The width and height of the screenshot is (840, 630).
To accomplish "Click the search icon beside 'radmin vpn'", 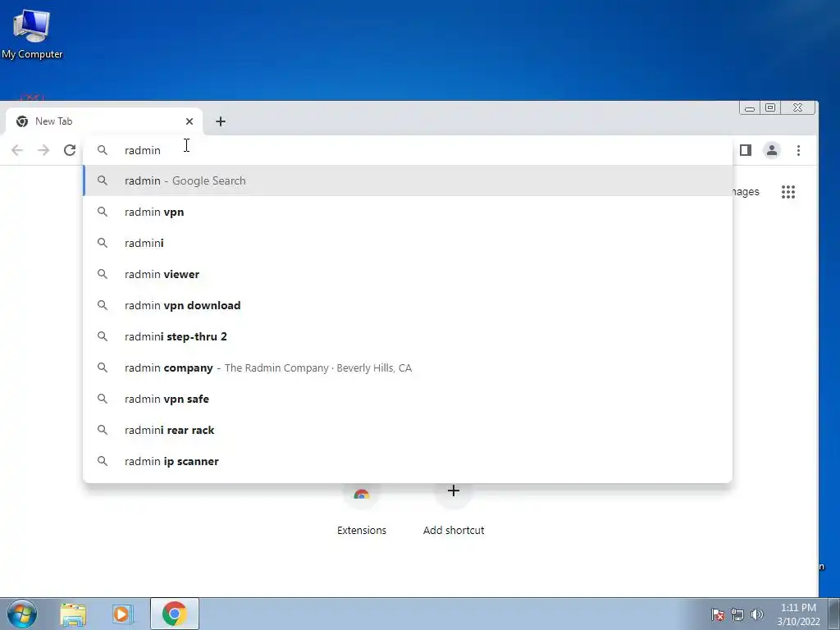I will click(103, 212).
